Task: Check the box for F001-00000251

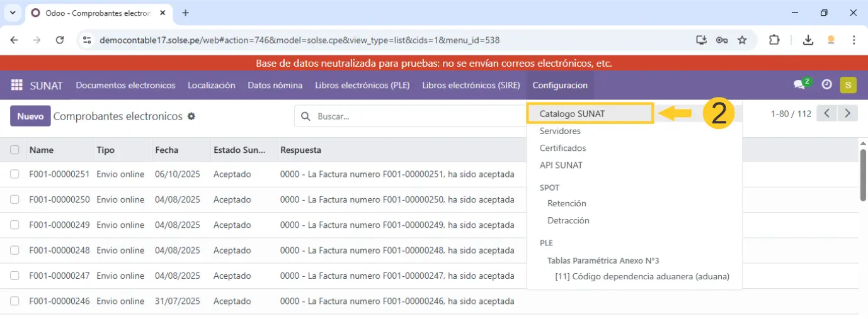Action: [14, 174]
